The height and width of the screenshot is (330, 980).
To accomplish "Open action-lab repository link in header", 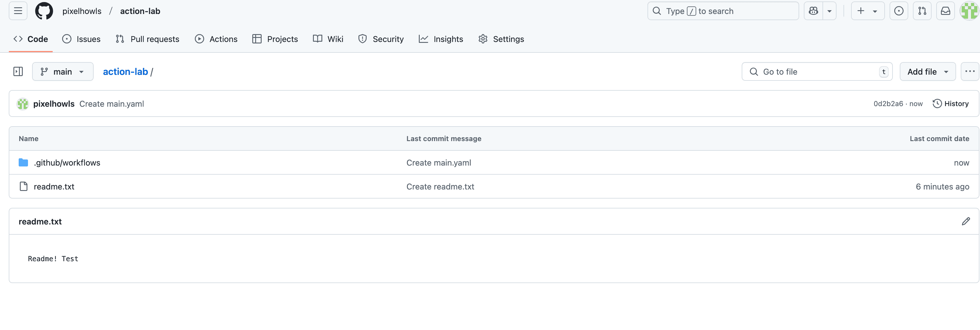I will point(140,11).
